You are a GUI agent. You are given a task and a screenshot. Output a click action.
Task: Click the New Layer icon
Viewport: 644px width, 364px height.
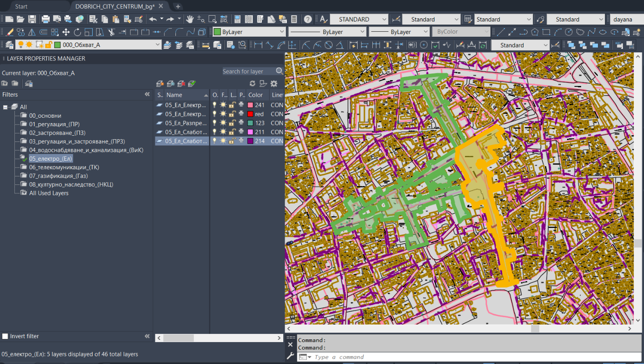(x=159, y=84)
